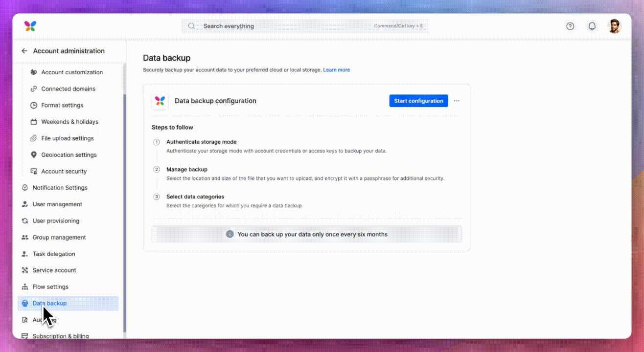Select Data backup in sidebar
Image resolution: width=644 pixels, height=352 pixels.
click(68, 304)
